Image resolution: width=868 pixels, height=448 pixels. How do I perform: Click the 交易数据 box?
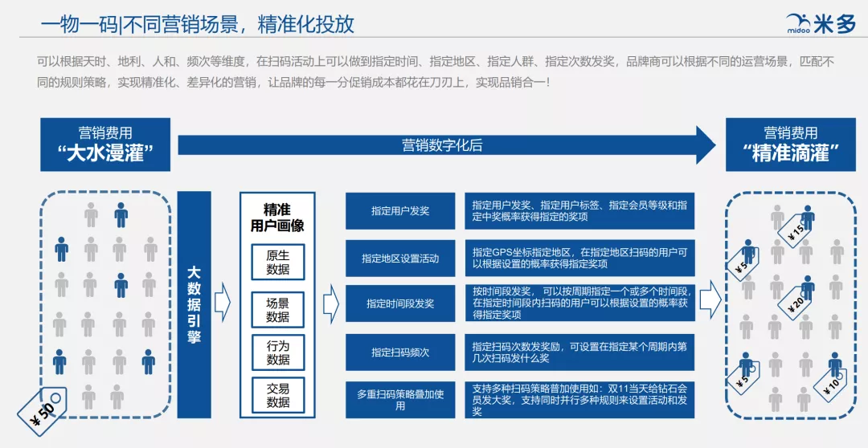[277, 395]
